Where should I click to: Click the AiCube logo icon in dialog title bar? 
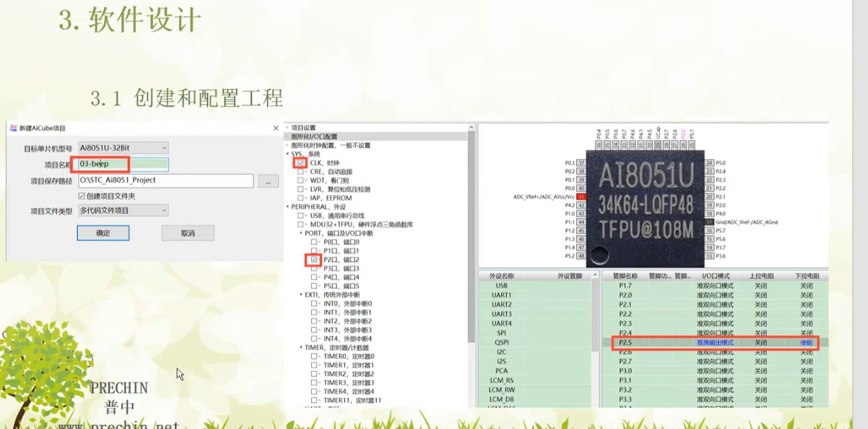pyautogui.click(x=12, y=127)
